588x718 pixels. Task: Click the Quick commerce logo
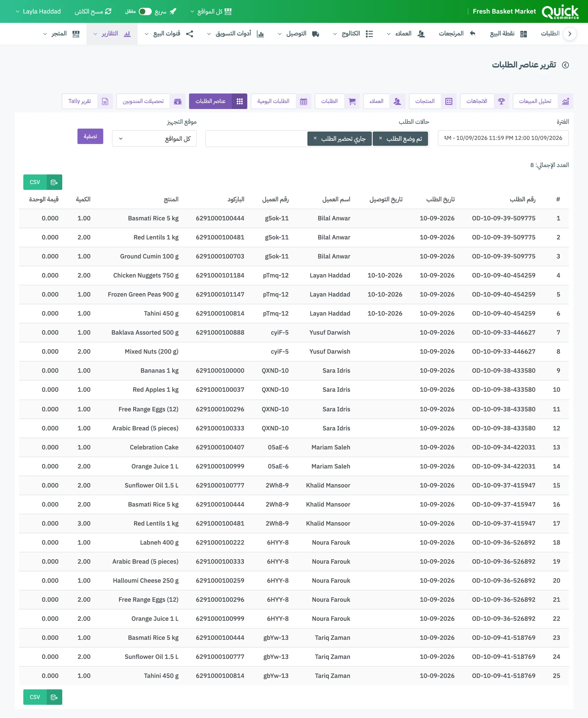(560, 12)
